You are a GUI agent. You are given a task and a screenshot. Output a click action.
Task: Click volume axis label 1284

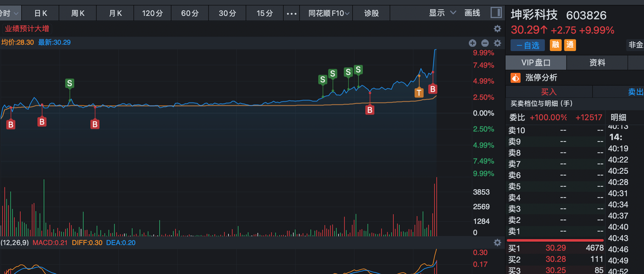pos(482,221)
